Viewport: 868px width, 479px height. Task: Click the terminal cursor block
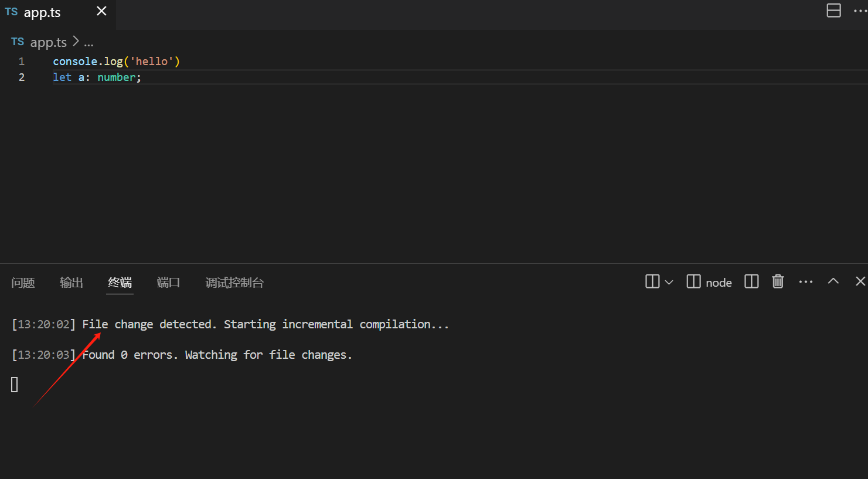pyautogui.click(x=15, y=385)
